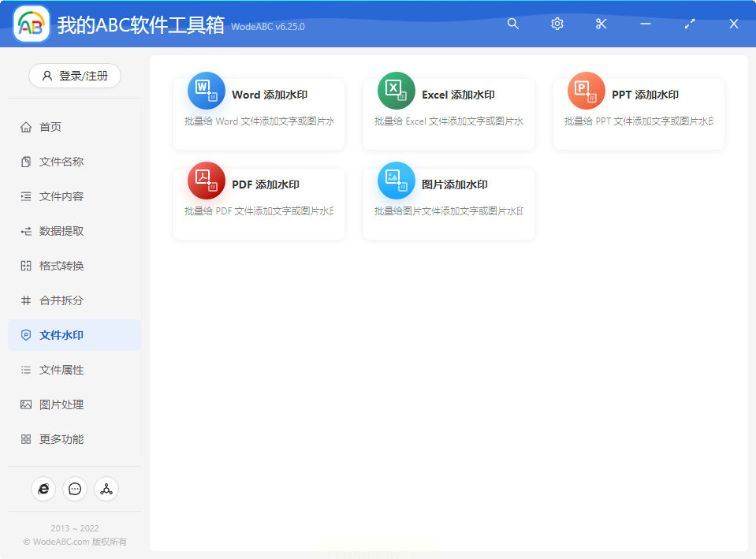Click the list icon beside 文件属性

pyautogui.click(x=26, y=370)
